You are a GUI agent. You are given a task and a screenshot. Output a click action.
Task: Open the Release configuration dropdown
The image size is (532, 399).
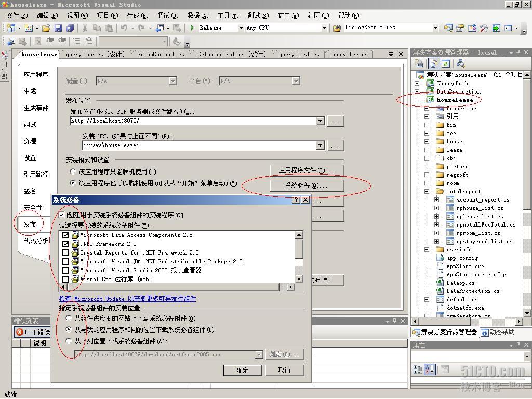coord(241,28)
